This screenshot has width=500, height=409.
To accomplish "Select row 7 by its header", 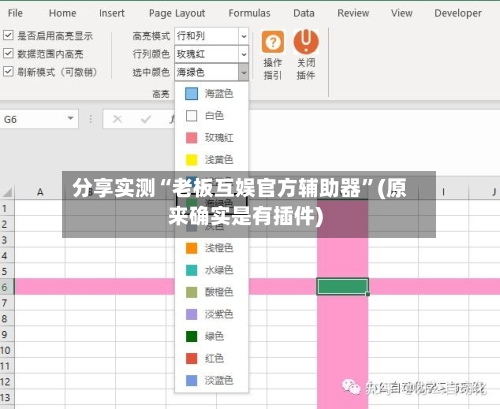I will pos(7,303).
